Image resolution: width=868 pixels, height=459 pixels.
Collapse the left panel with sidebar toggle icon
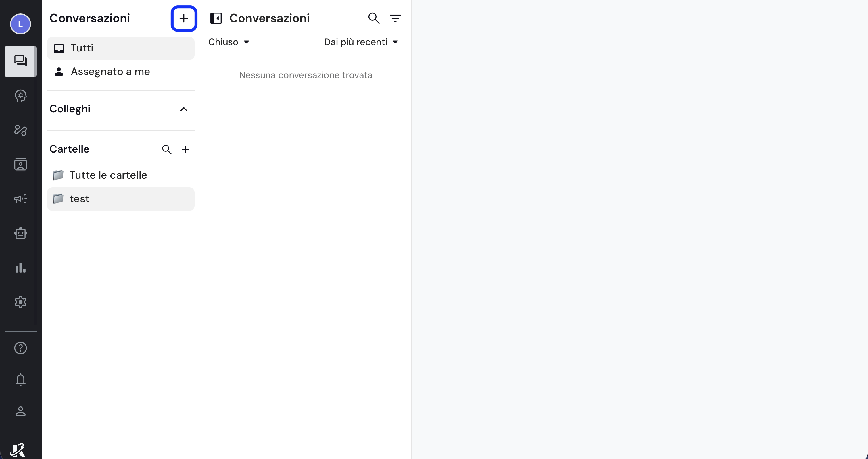[216, 18]
